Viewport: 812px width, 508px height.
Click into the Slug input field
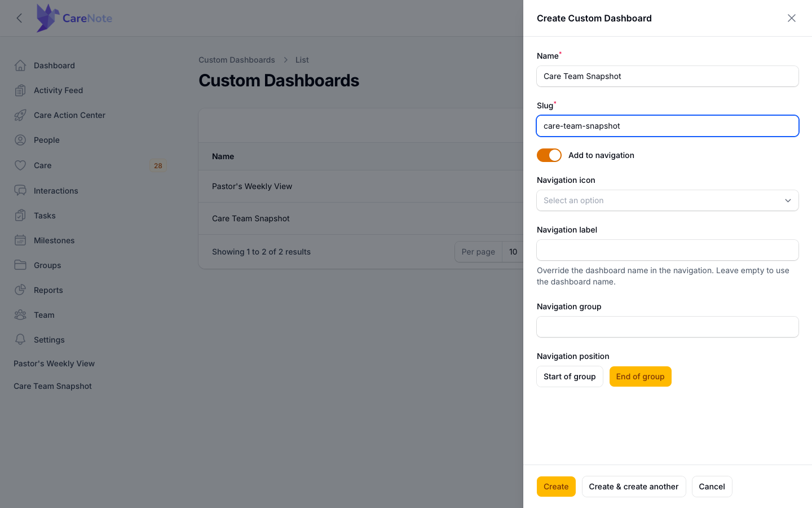point(668,126)
